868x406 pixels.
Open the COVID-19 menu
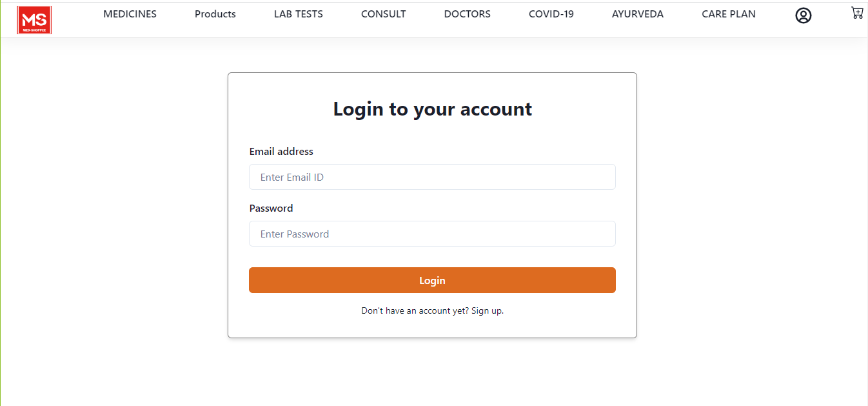click(551, 14)
